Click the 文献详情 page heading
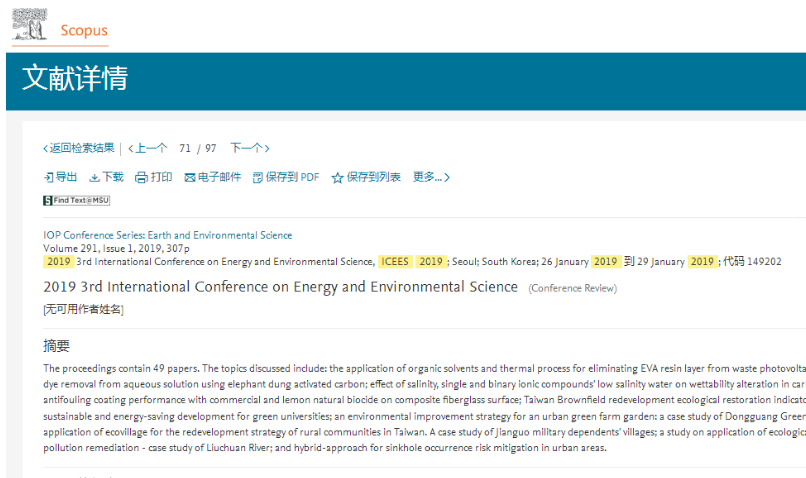Screen dimensions: 806x478 coord(75,78)
